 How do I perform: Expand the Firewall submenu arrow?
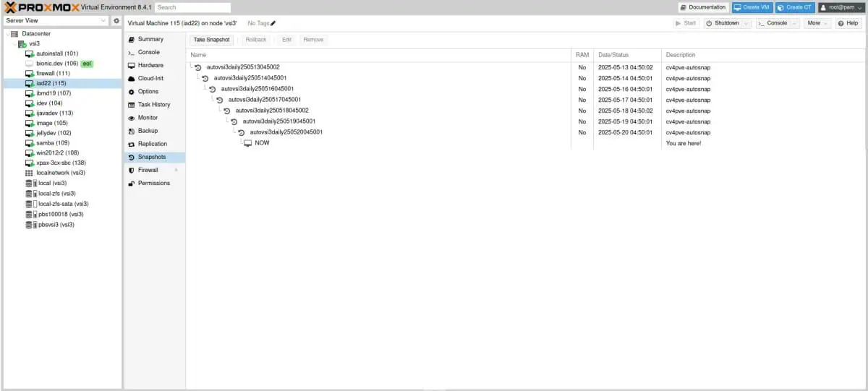tap(176, 170)
